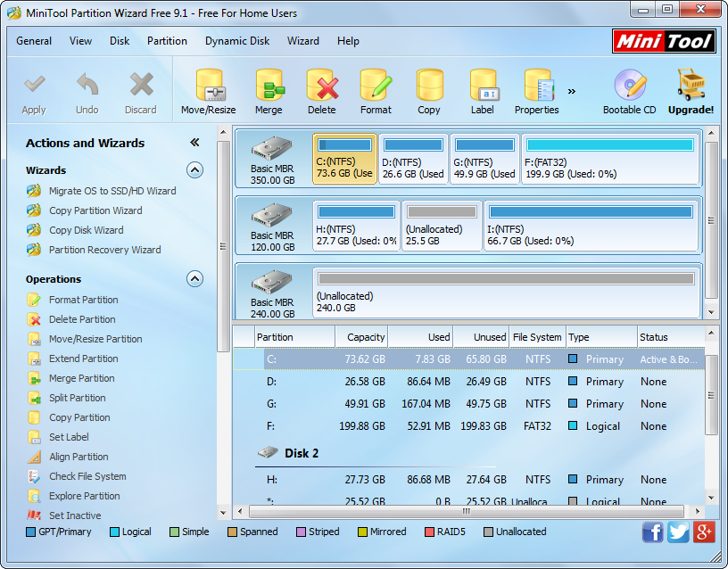Screen dimensions: 728x569
Task: Open the Facebook share icon
Action: pyautogui.click(x=653, y=532)
